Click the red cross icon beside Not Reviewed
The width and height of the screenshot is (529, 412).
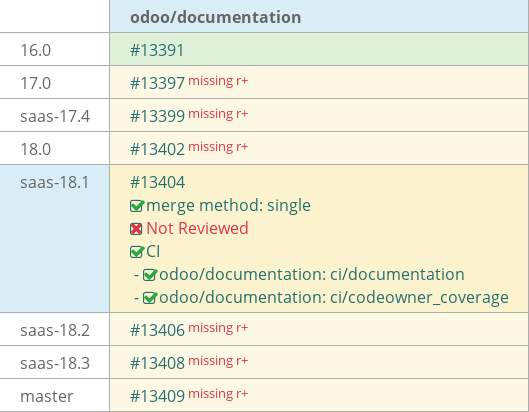tap(136, 229)
